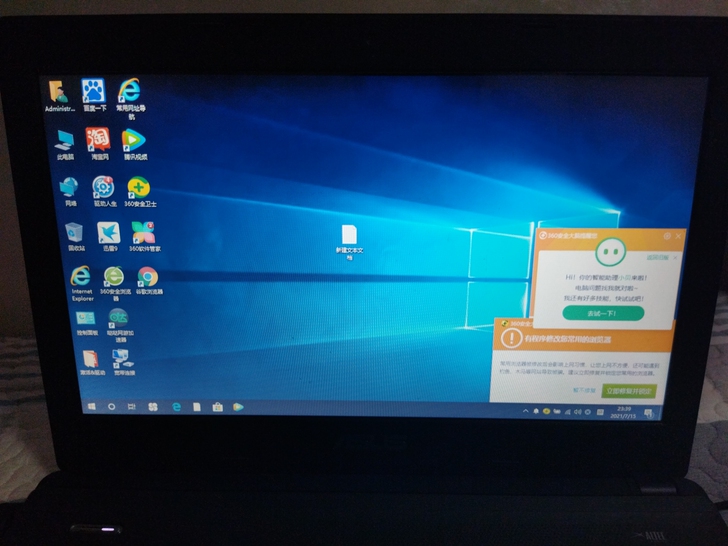Open the Control Panel desktop icon
Viewport: 728px width, 546px height.
coord(87,319)
